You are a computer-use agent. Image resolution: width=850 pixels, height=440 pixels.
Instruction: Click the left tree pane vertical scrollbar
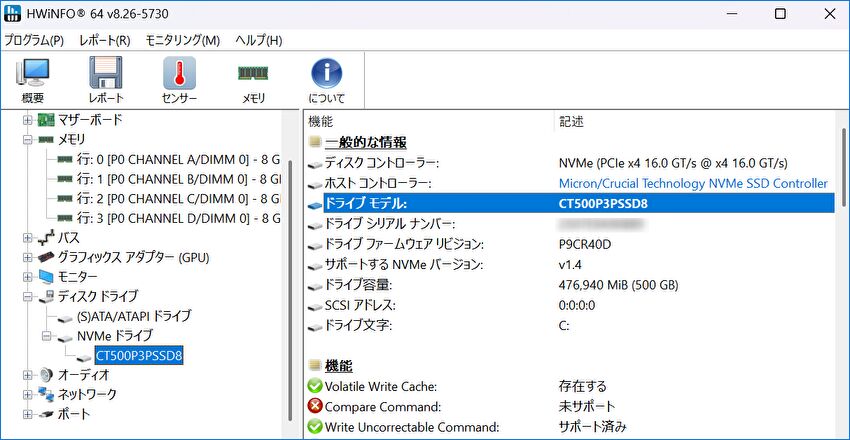290,290
